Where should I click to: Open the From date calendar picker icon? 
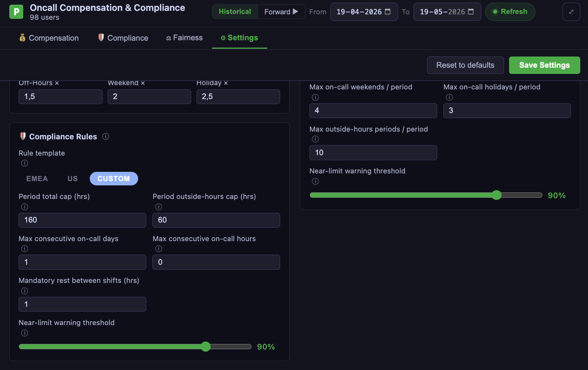point(388,12)
